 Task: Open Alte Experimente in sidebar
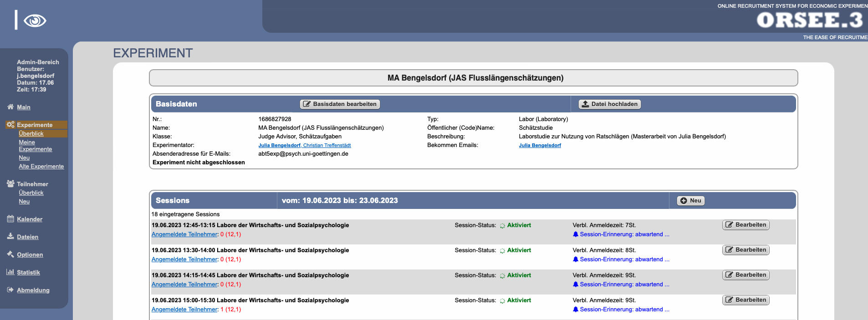(41, 167)
